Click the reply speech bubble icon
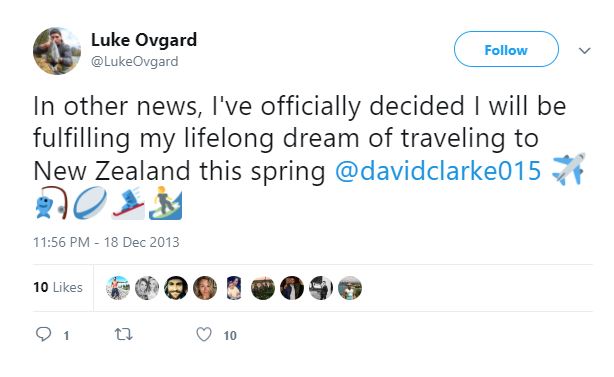The image size is (614, 377). [43, 334]
